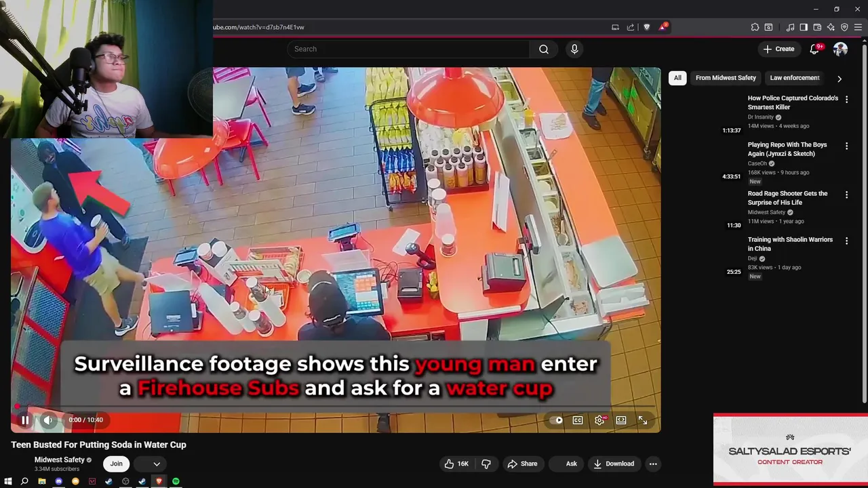Open the Brave Wallet icon
This screenshot has height=488, width=868.
point(817,27)
